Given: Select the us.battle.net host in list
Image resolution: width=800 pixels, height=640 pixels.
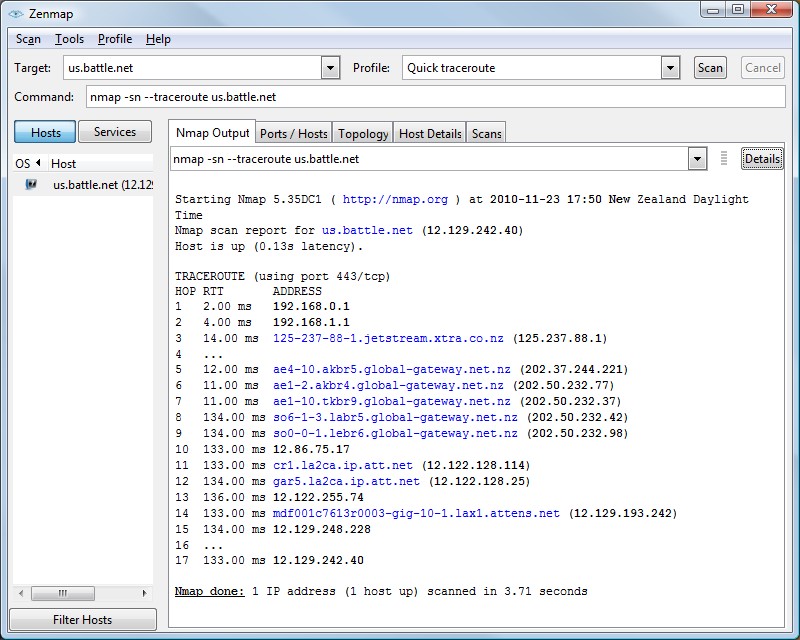Looking at the screenshot, I should (83, 185).
